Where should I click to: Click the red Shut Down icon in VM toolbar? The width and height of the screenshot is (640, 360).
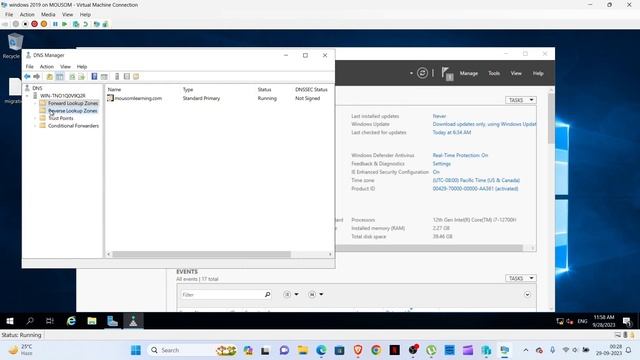click(x=34, y=24)
